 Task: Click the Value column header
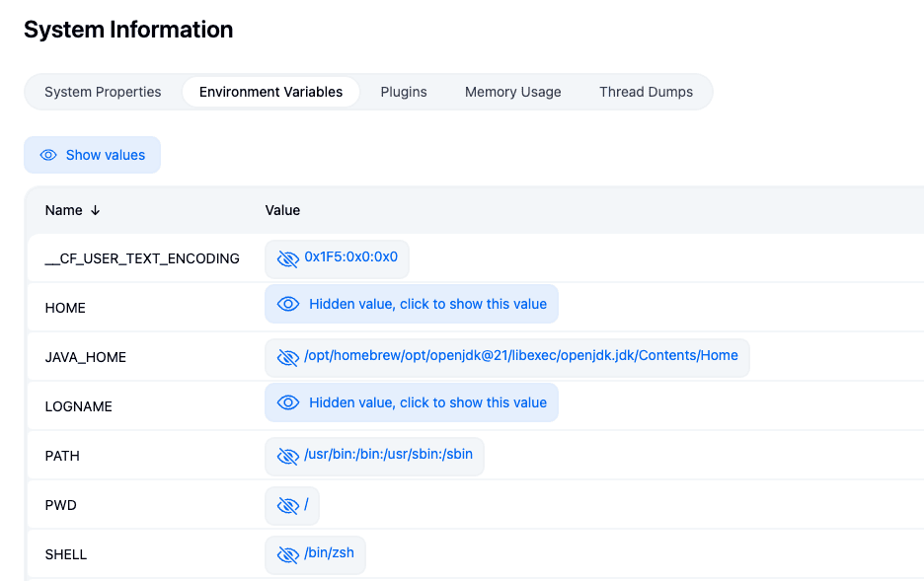click(282, 210)
